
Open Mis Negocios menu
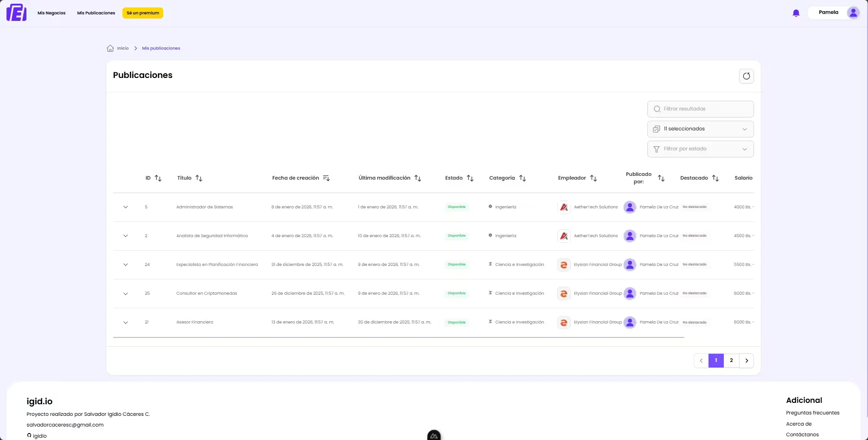[x=51, y=13]
